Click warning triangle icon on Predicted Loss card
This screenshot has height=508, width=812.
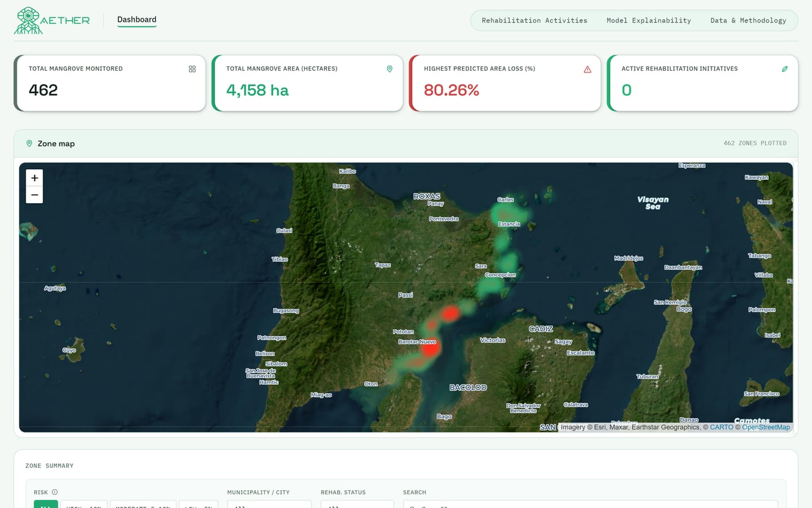click(587, 69)
